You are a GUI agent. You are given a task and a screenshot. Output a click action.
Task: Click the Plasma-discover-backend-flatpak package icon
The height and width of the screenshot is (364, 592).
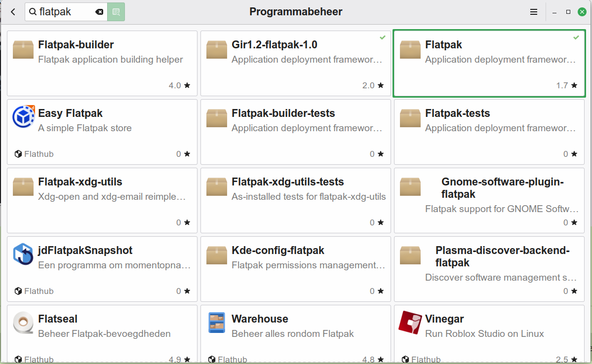click(410, 255)
